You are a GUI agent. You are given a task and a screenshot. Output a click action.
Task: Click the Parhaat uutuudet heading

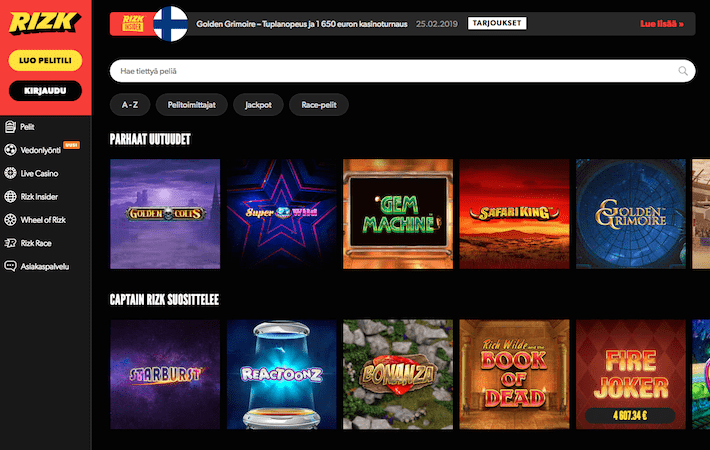pyautogui.click(x=150, y=139)
